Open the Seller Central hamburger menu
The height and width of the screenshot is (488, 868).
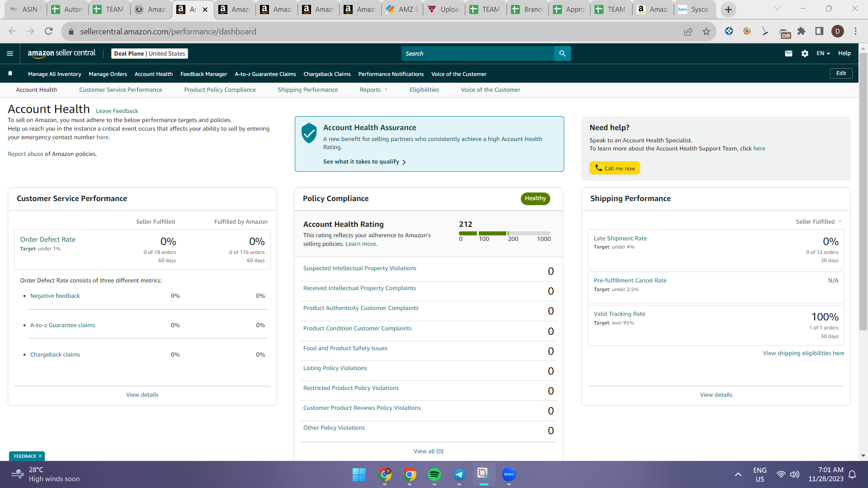pyautogui.click(x=10, y=53)
